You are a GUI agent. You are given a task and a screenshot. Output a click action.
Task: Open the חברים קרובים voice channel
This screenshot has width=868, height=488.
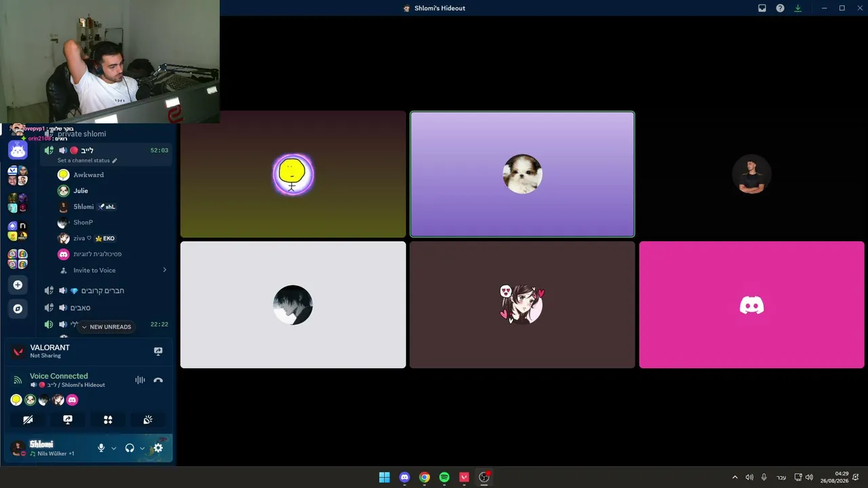tap(106, 291)
